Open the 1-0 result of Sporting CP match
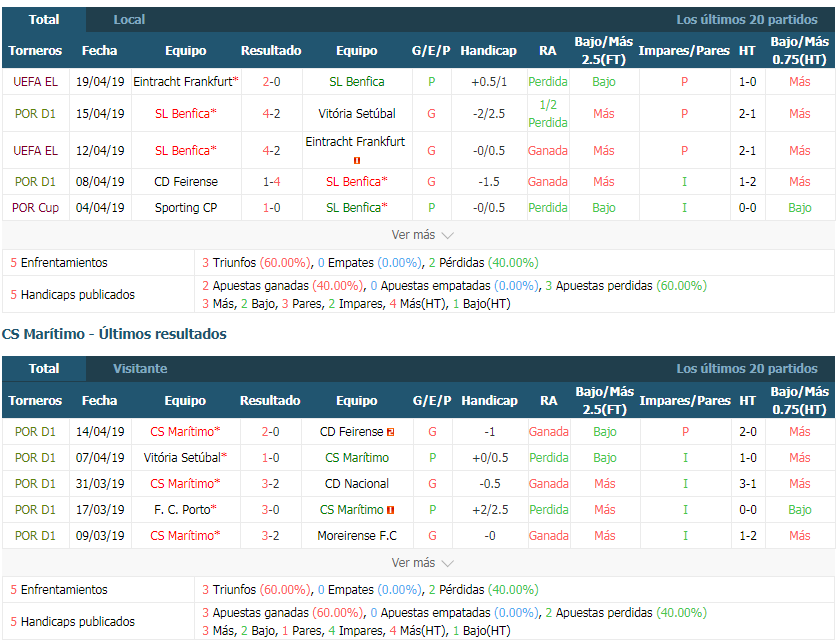This screenshot has width=838, height=642. 271,208
